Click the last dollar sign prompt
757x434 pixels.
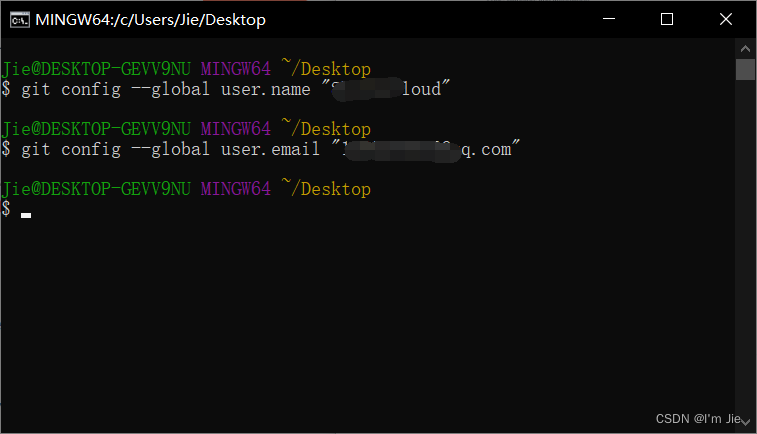tap(6, 209)
